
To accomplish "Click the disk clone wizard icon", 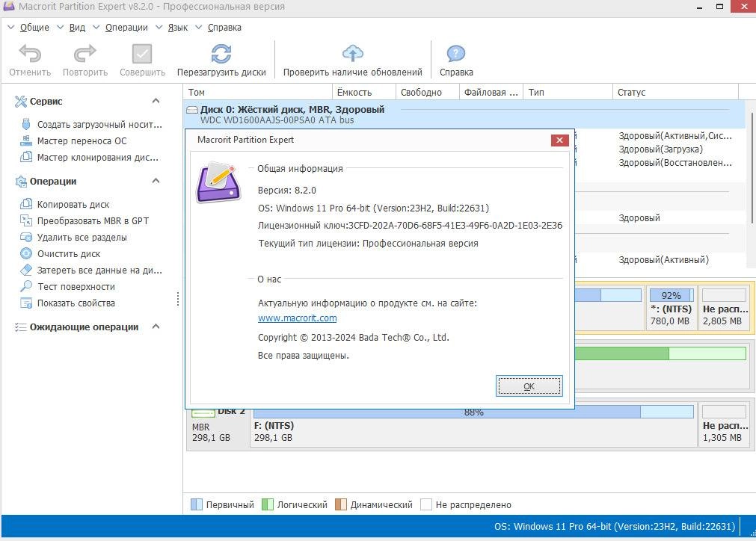I will click(26, 157).
